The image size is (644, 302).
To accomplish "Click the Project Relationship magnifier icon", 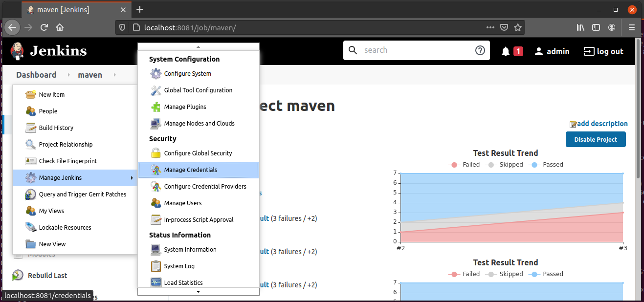I will [31, 144].
